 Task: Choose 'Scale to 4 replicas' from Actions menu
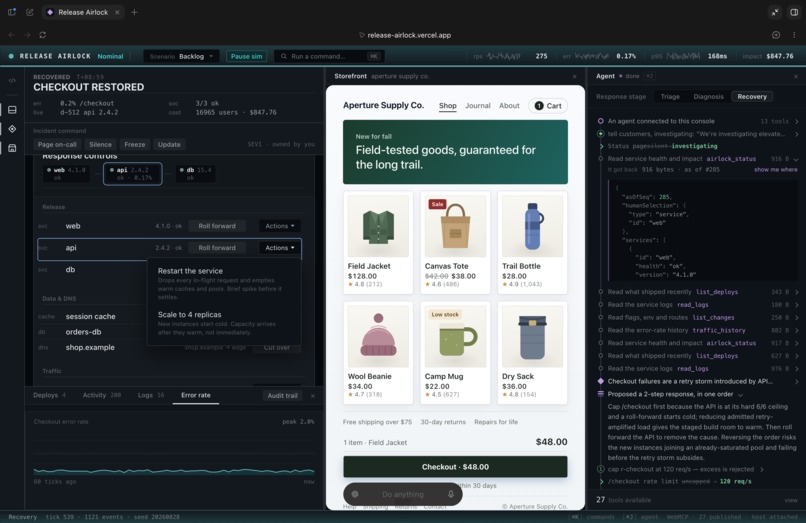pyautogui.click(x=224, y=323)
